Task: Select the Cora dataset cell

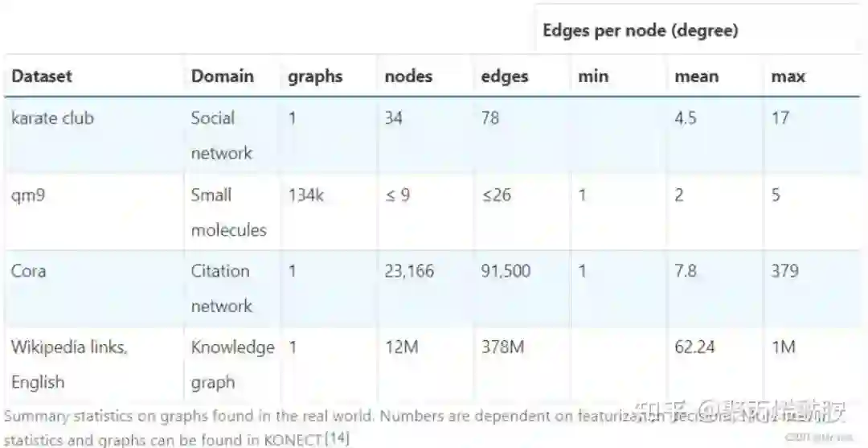Action: 28,271
